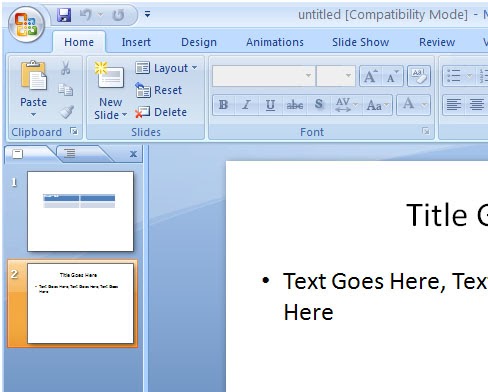Open the Insert ribbon tab
Screen dimensions: 488x392
136,42
